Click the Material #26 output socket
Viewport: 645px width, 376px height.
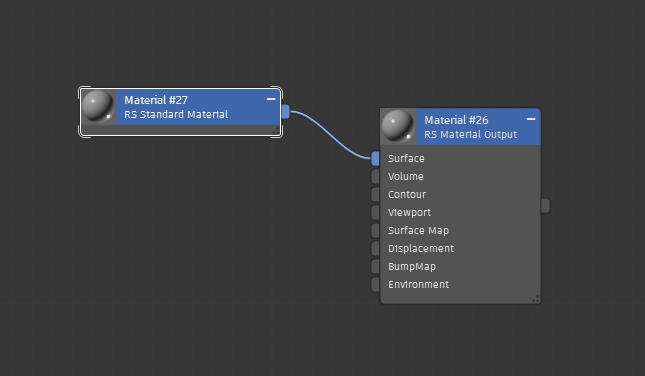[545, 206]
